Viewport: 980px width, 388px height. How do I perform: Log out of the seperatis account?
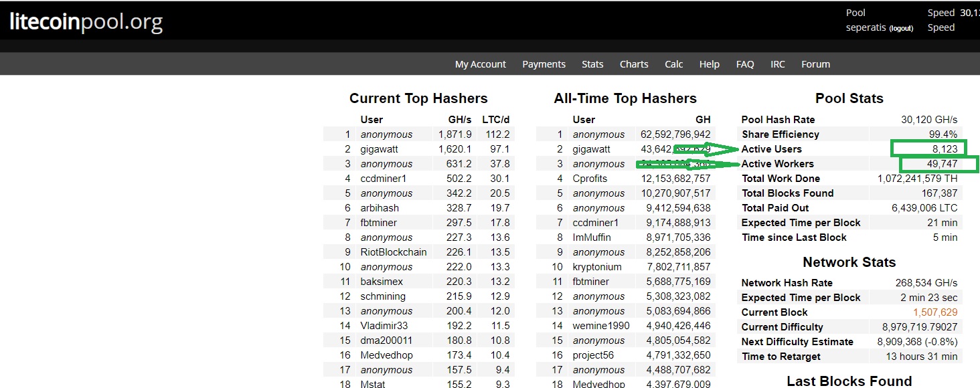[x=901, y=28]
